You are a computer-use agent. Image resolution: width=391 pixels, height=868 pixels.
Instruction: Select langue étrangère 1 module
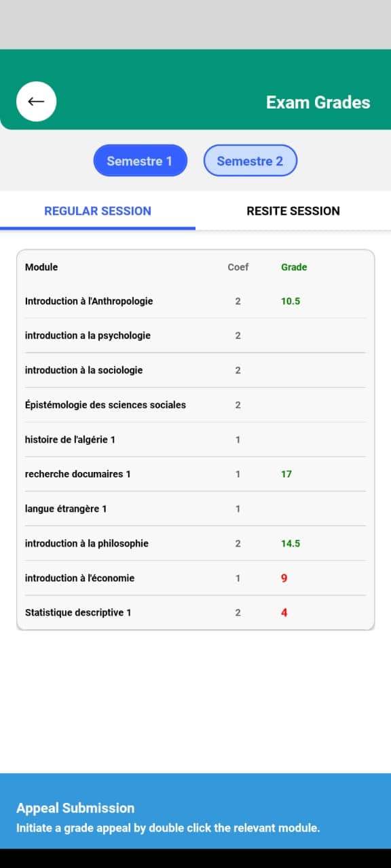[x=195, y=509]
